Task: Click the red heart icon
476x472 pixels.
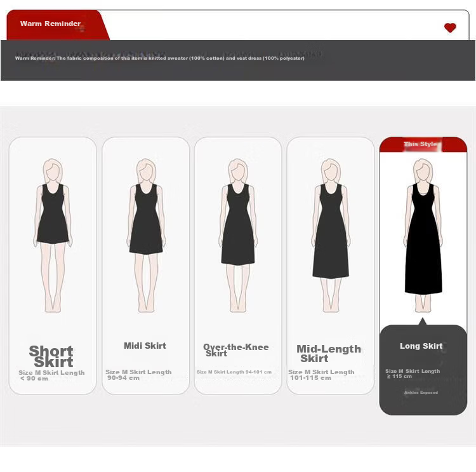Action: [x=450, y=28]
